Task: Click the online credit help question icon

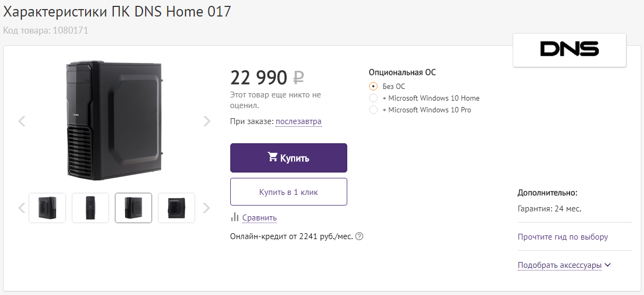Action: (x=359, y=236)
